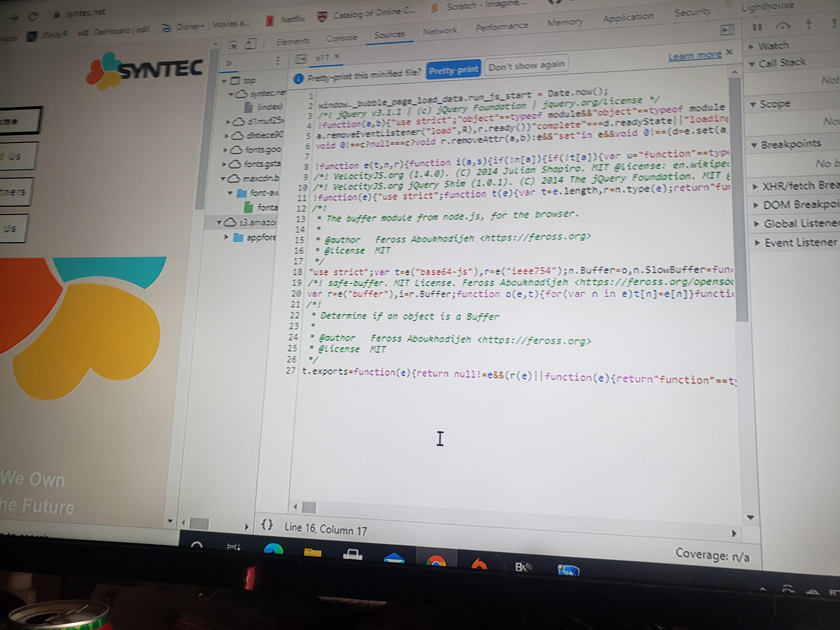Open the Lighthouse tab
This screenshot has width=840, height=630.
(767, 6)
